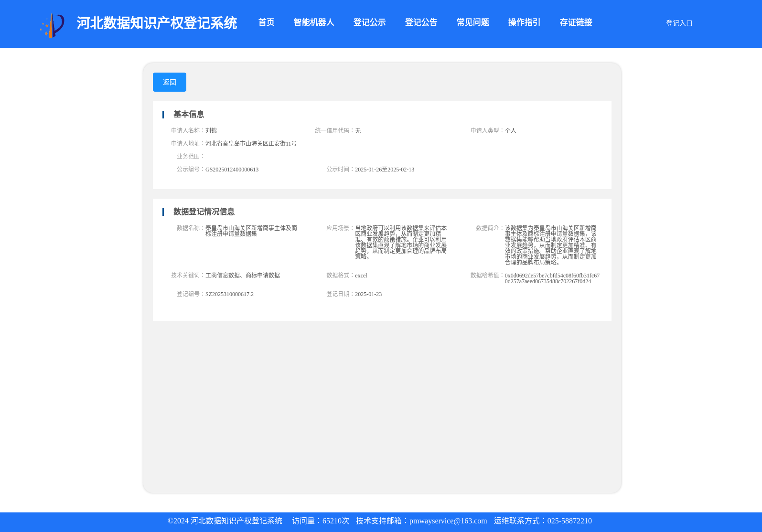
Task: Go to 登记公示 page
Action: 369,22
